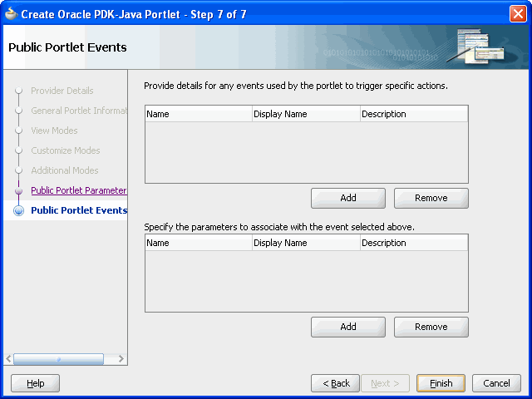Close the wizard with the red X

[x=518, y=14]
